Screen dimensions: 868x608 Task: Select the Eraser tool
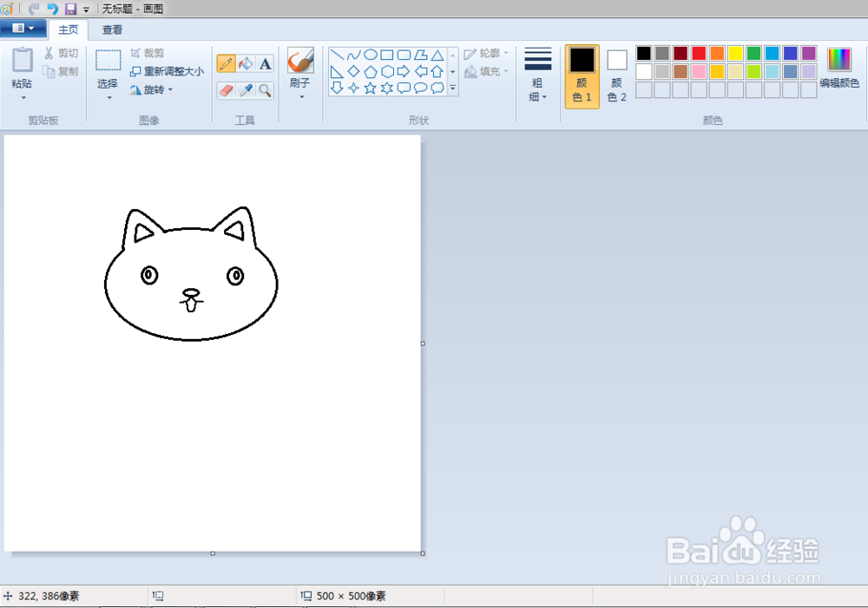[226, 90]
